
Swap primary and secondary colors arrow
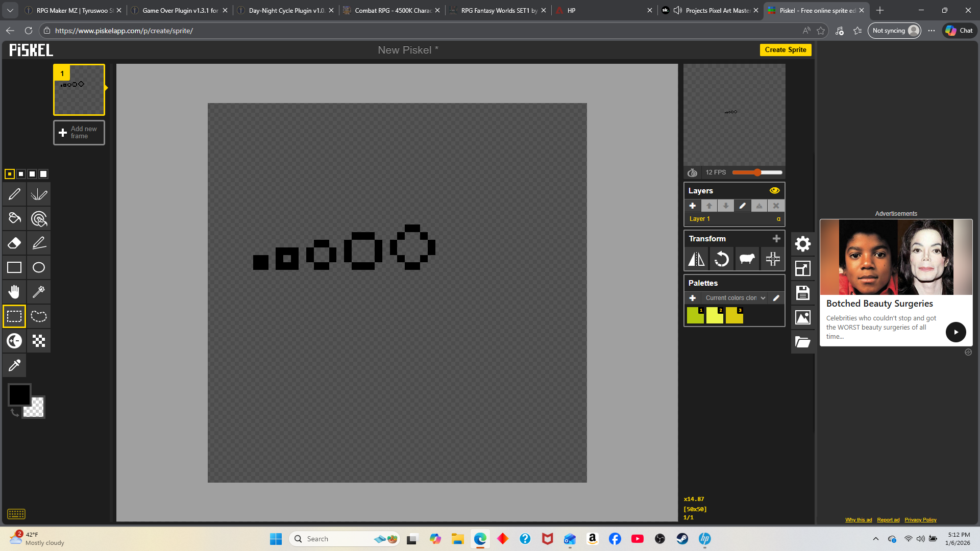pos(14,413)
